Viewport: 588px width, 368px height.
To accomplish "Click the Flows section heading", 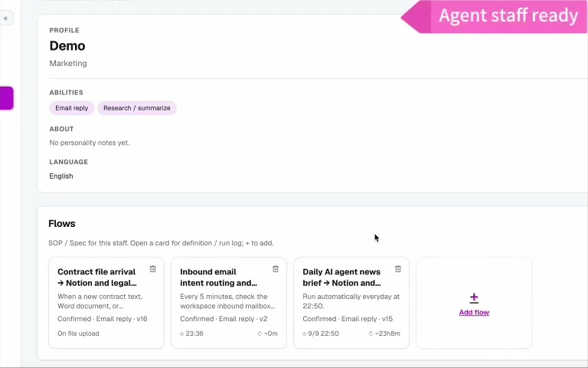I will coord(62,223).
